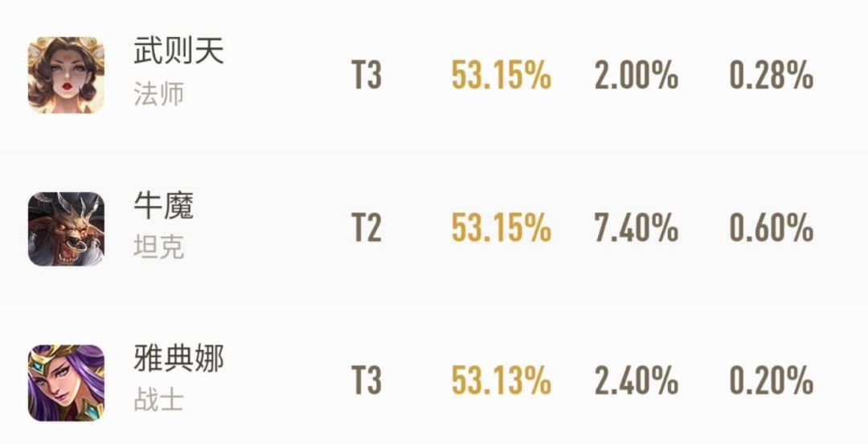
Task: Click 武则天's 53.15% win rate
Action: tap(501, 76)
